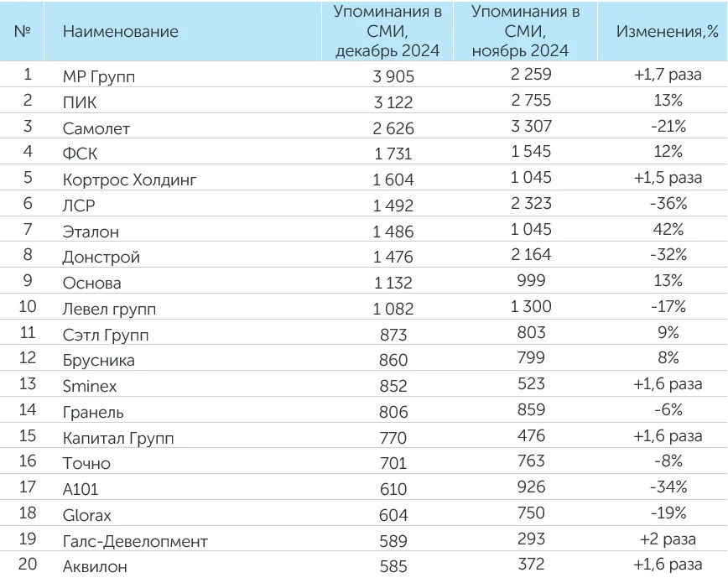Select the "Донстрой" company name
The width and height of the screenshot is (728, 583).
pyautogui.click(x=101, y=258)
